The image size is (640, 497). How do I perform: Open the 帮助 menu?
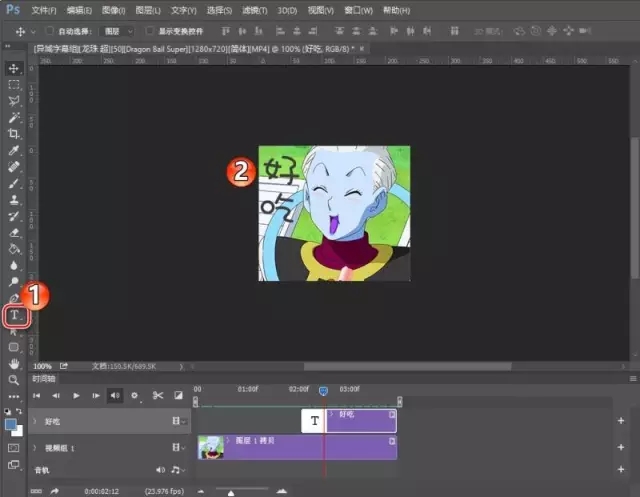[396, 10]
